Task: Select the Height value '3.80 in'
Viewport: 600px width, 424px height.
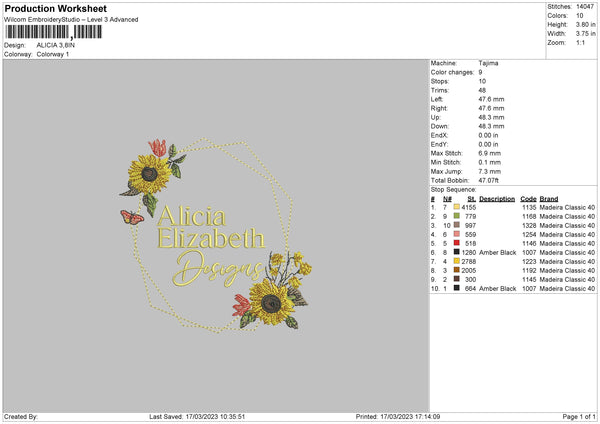Action: click(586, 24)
